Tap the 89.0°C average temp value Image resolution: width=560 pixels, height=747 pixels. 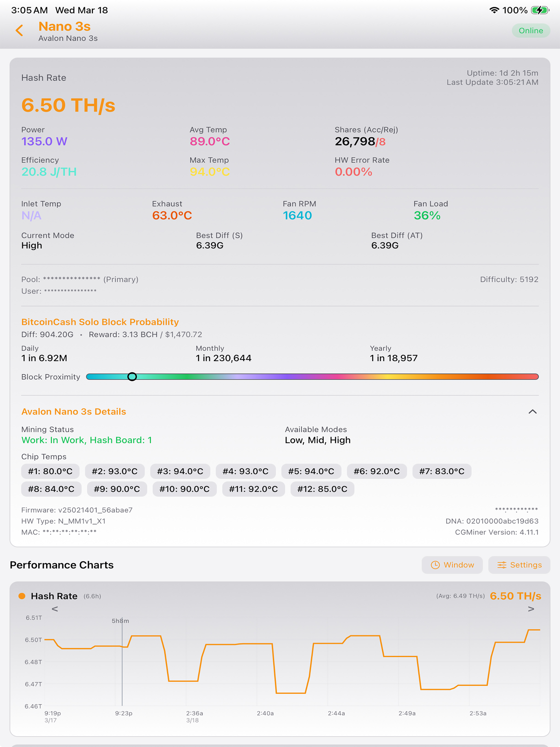[210, 141]
